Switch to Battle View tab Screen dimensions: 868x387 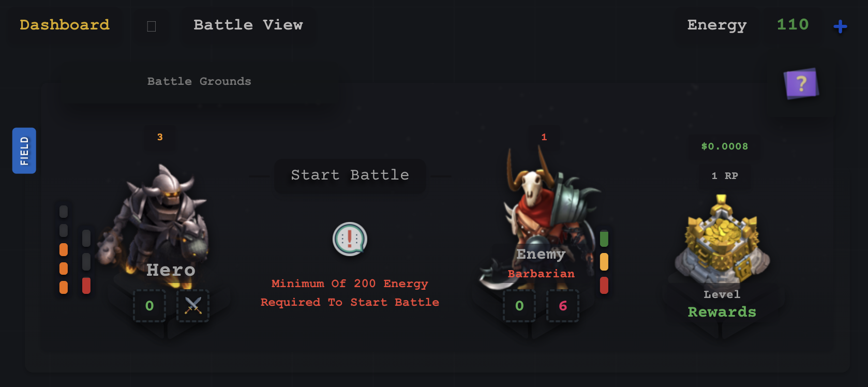pyautogui.click(x=248, y=25)
